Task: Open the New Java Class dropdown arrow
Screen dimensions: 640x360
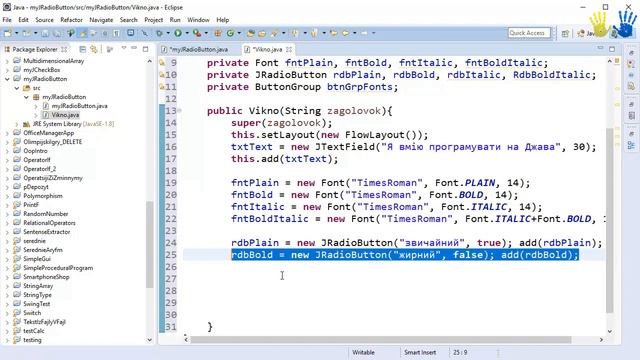Action: click(239, 33)
